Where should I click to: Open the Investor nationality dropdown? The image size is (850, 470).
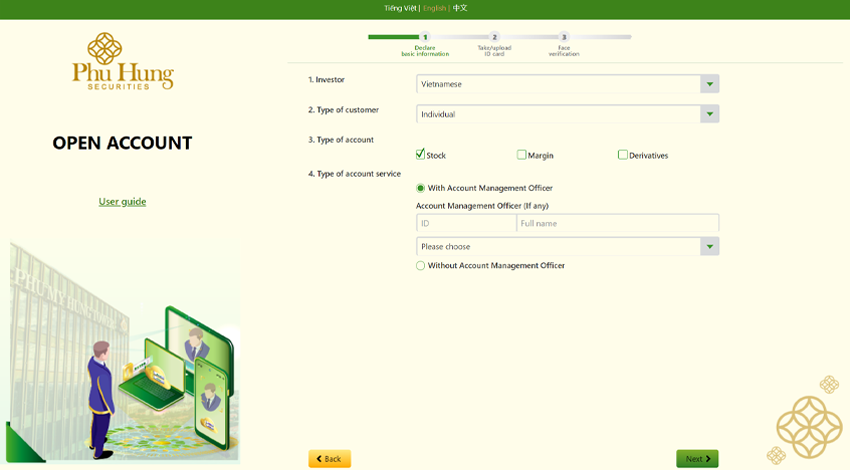click(x=567, y=84)
